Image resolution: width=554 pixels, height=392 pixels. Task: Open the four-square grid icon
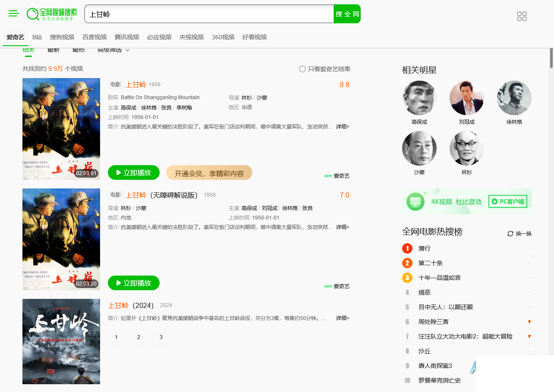[522, 16]
